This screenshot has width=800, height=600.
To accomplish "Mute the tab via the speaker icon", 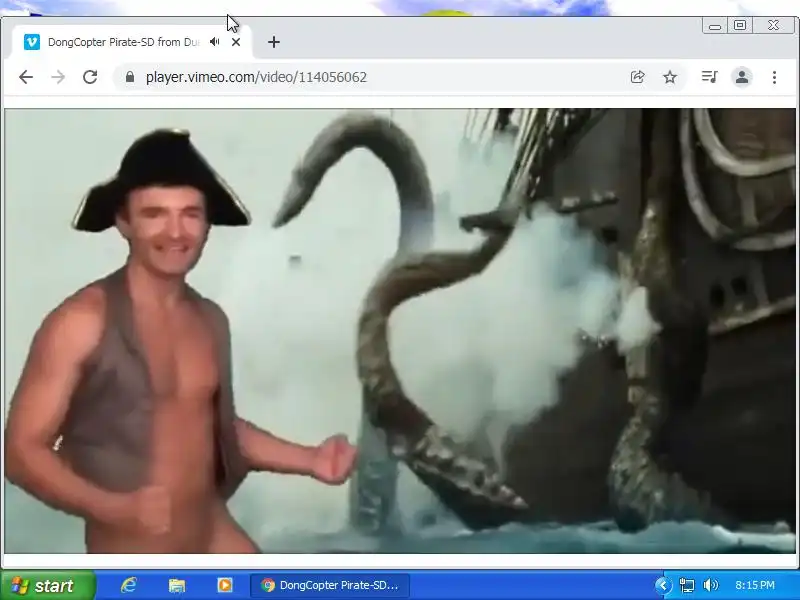I will (215, 42).
